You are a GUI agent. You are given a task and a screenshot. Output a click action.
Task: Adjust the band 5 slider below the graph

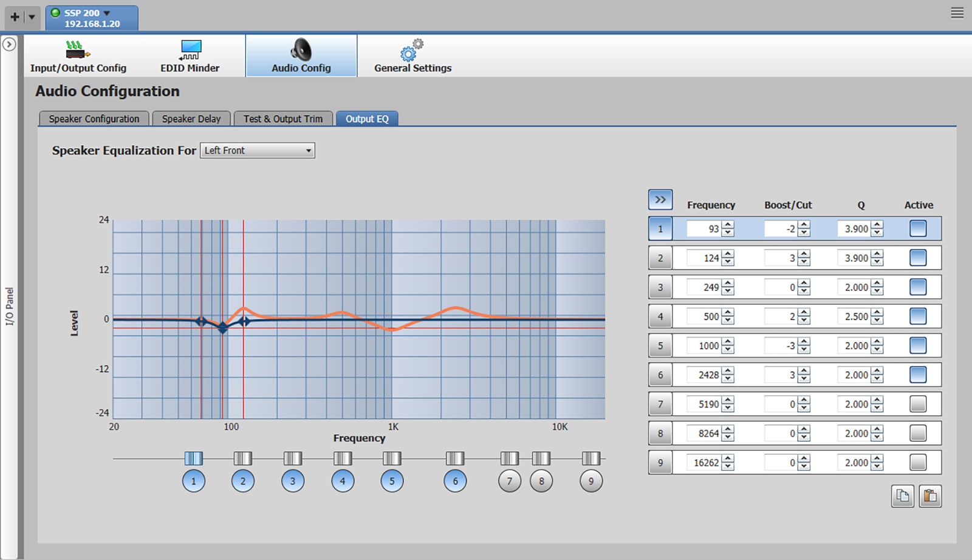392,458
